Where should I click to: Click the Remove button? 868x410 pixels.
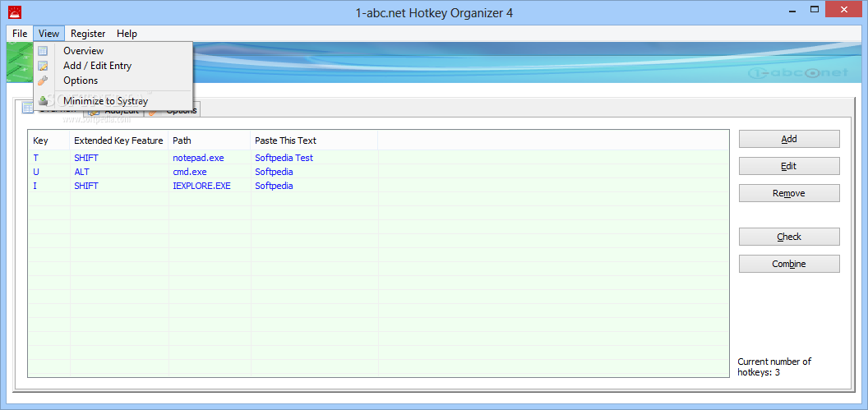(789, 193)
